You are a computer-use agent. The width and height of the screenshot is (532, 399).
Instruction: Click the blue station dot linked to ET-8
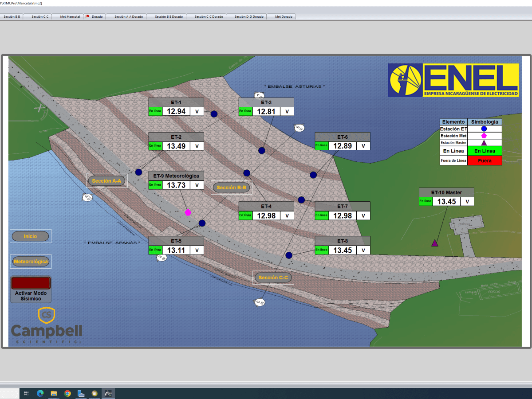pos(289,255)
